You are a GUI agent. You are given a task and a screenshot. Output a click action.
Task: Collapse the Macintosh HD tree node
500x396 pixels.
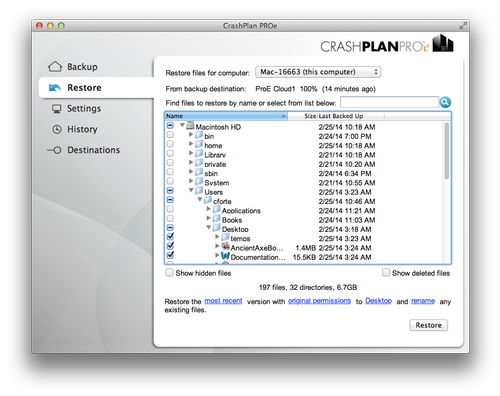[182, 125]
